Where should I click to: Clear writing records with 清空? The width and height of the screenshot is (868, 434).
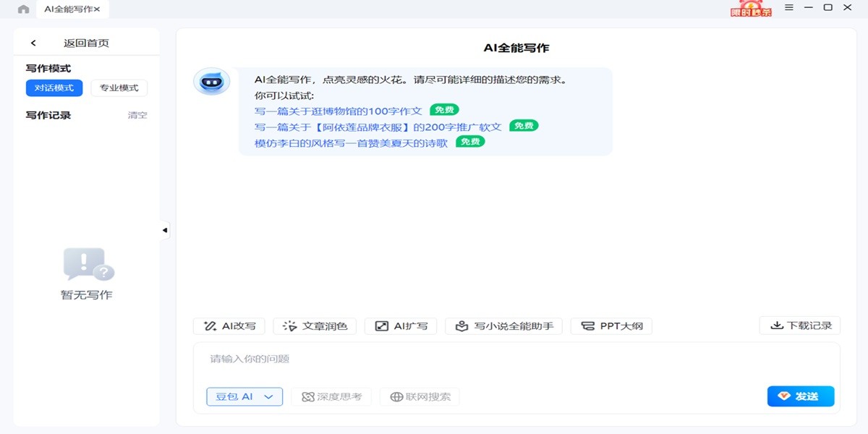click(137, 114)
